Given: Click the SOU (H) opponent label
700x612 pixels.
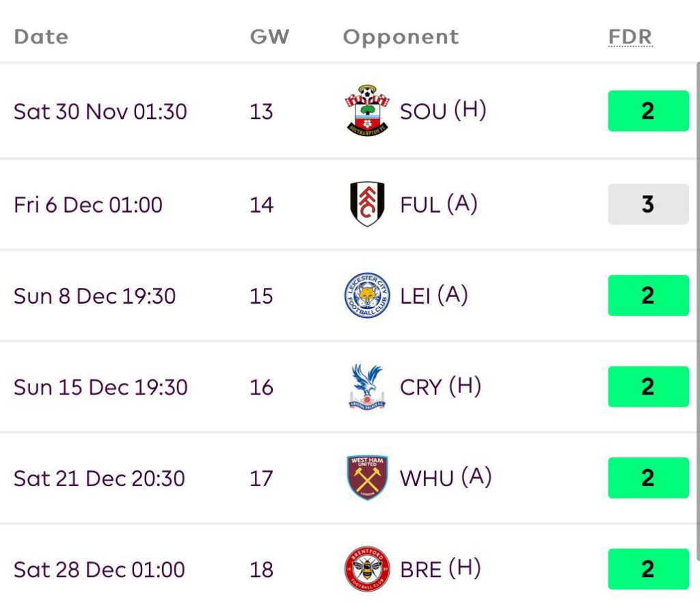Looking at the screenshot, I should 443,111.
